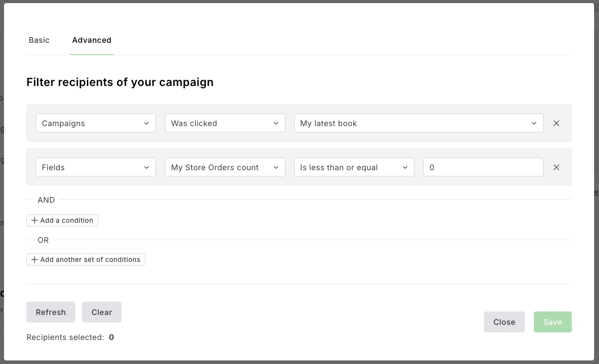Open the Fields dropdown
The image size is (599, 364).
tap(95, 168)
